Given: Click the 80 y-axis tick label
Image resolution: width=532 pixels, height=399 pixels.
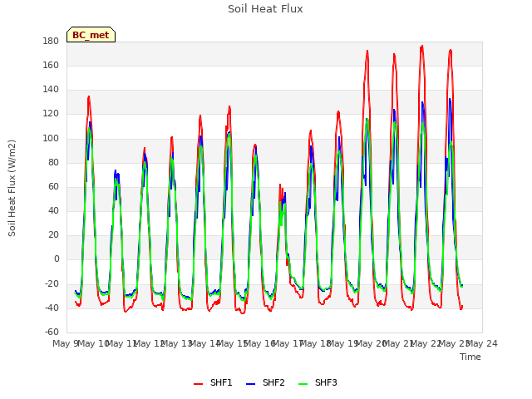Looking at the screenshot, I should coord(53,163).
